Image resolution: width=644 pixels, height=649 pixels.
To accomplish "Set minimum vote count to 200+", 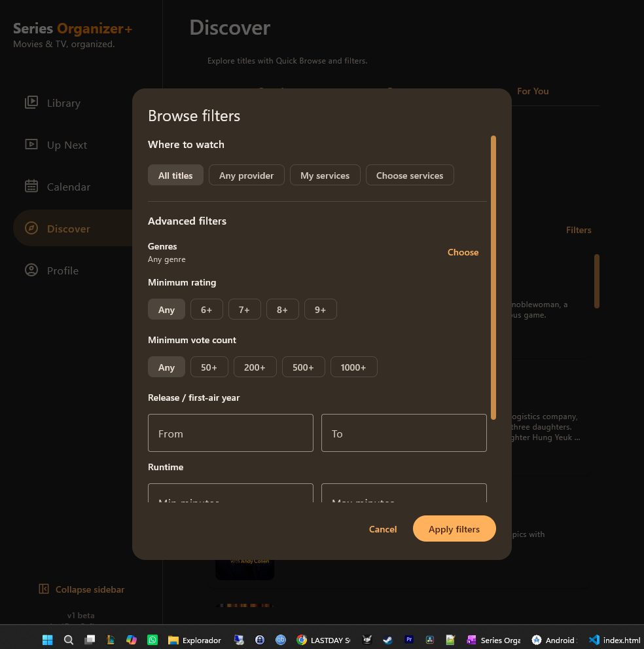I will tap(255, 367).
